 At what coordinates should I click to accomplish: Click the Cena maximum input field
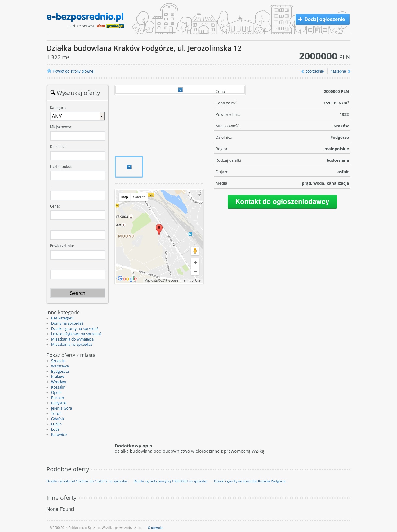point(78,235)
